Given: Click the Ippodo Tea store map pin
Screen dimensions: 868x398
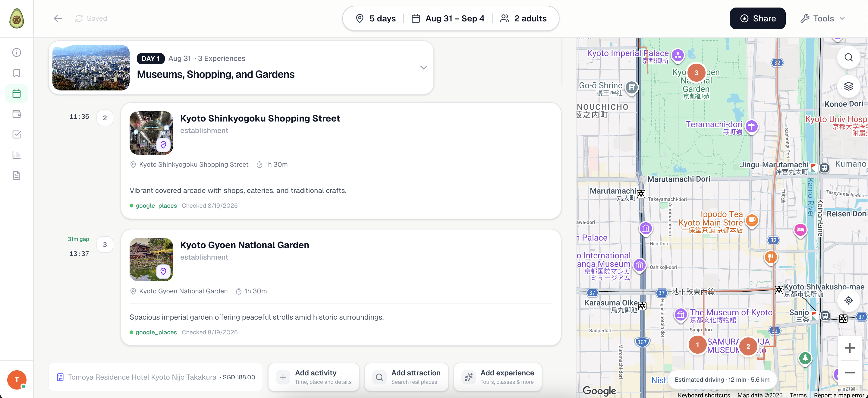Looking at the screenshot, I should 752,221.
